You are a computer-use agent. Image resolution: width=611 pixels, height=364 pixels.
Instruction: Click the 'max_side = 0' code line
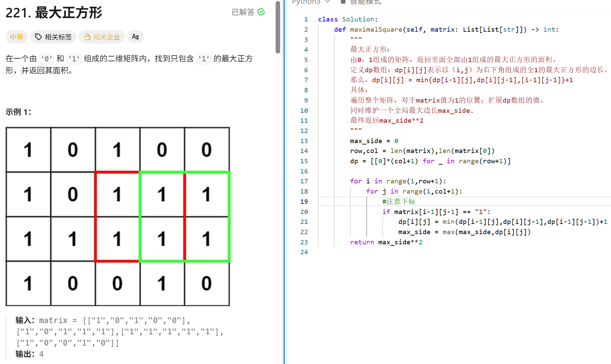click(x=374, y=141)
